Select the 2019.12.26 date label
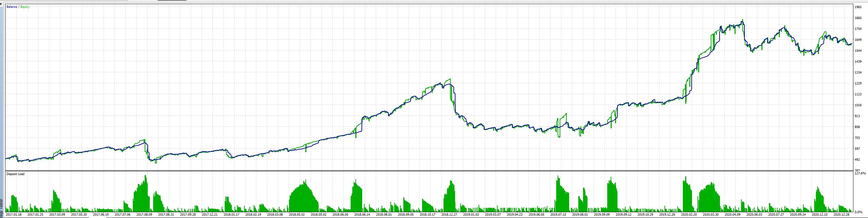 pos(667,215)
